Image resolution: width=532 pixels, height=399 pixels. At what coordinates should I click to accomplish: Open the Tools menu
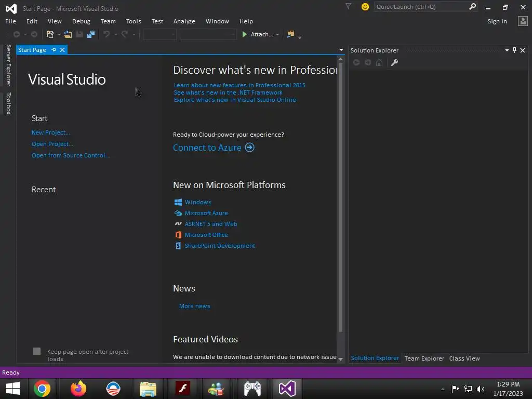tap(134, 21)
